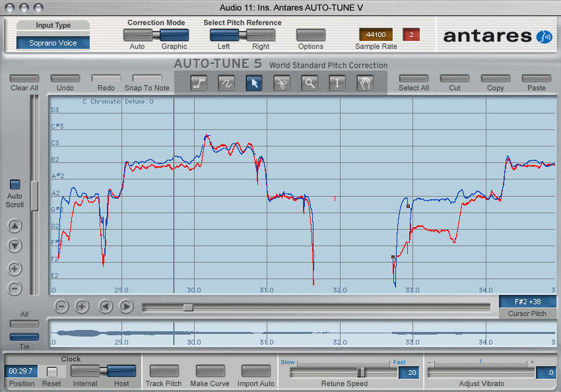Set Pitch Reference to Left

[224, 35]
